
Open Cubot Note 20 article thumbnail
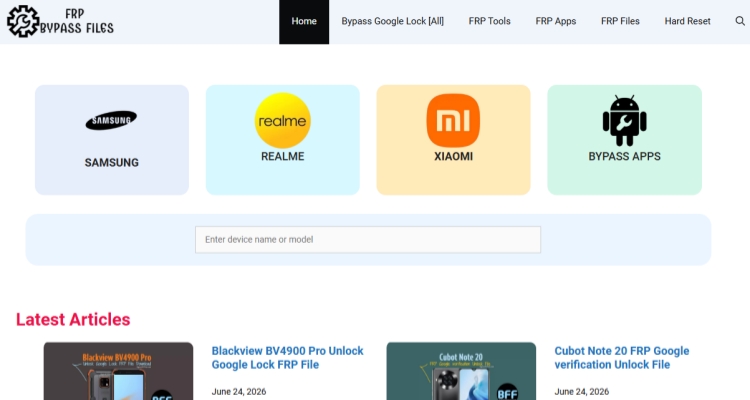point(461,371)
